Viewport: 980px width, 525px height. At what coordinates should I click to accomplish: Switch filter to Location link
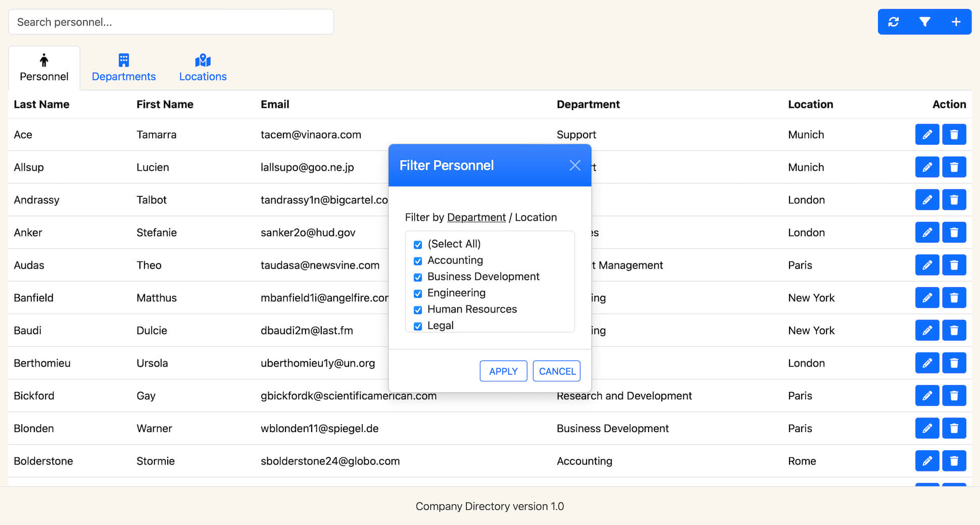pos(535,218)
